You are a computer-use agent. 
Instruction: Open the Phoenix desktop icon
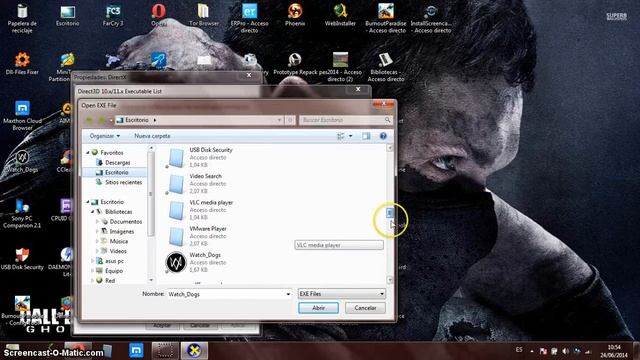[x=295, y=16]
